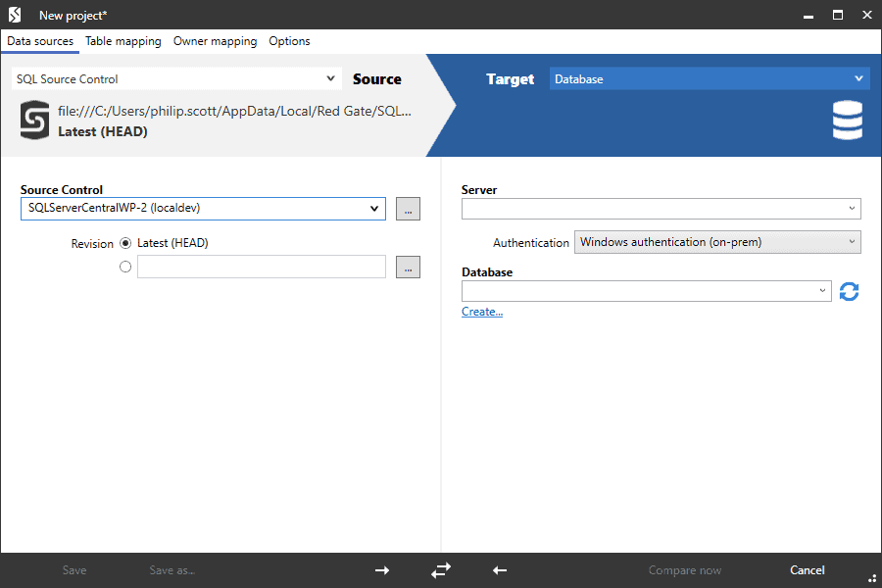Image resolution: width=882 pixels, height=588 pixels.
Task: Click the right arrow copy-to-target icon
Action: (382, 570)
